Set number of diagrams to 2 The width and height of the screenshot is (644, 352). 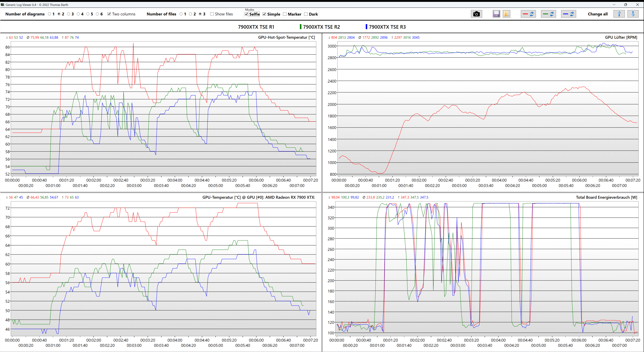(x=59, y=14)
